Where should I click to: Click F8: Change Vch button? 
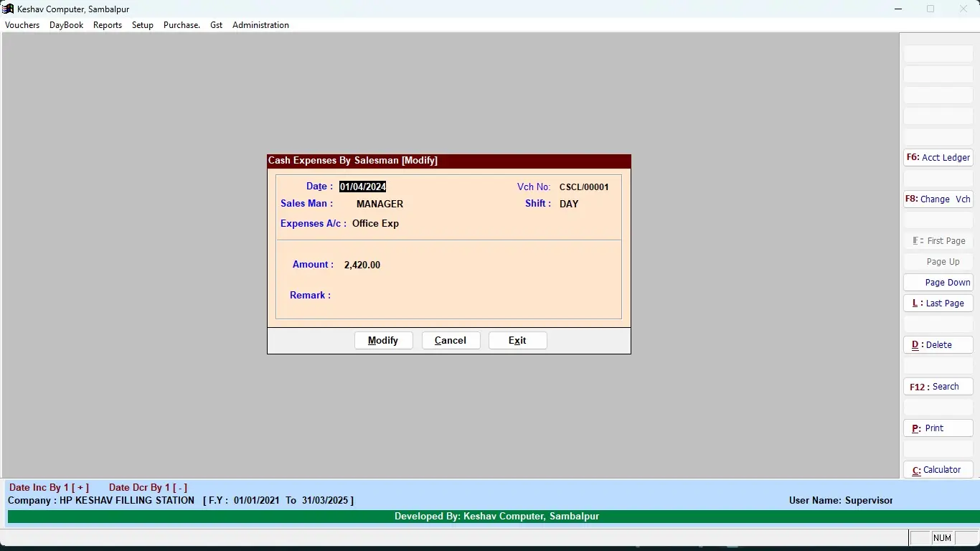(x=938, y=199)
